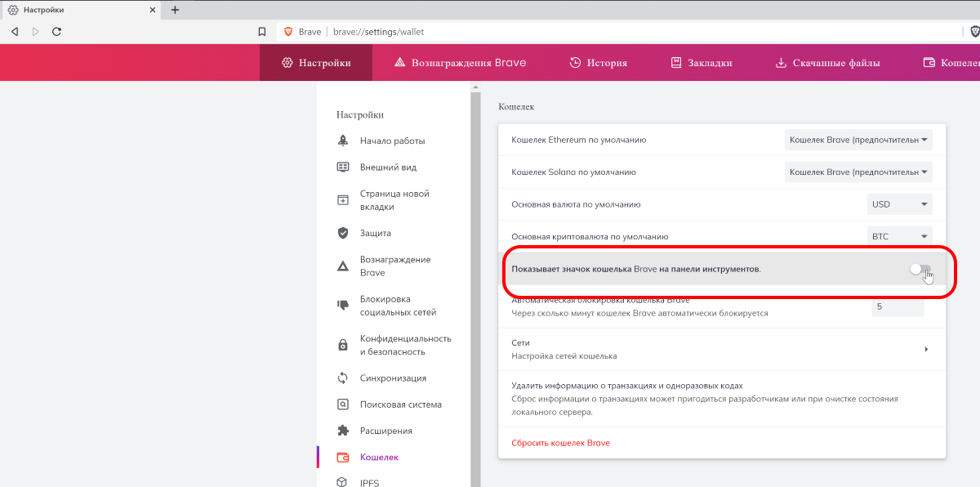
Task: Click the Brave Shields icon near the address bar's right end
Action: 975,32
